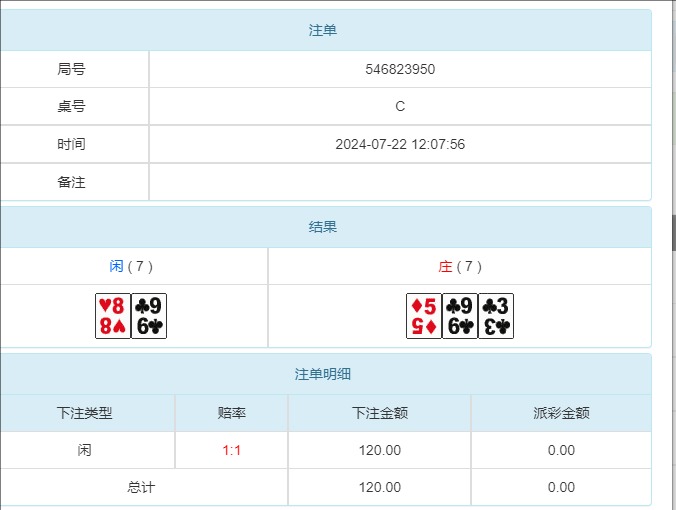This screenshot has width=676, height=510.
Task: Click the red 庄 banker label
Action: click(445, 266)
